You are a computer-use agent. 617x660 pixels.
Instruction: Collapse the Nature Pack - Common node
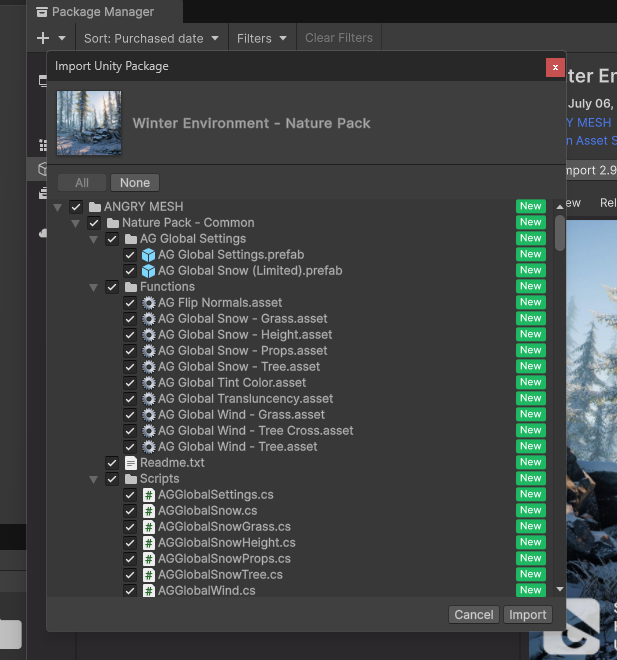click(x=76, y=224)
